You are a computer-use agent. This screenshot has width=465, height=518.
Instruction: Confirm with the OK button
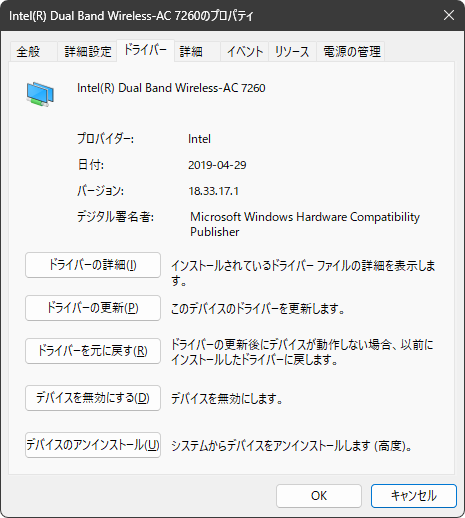319,496
